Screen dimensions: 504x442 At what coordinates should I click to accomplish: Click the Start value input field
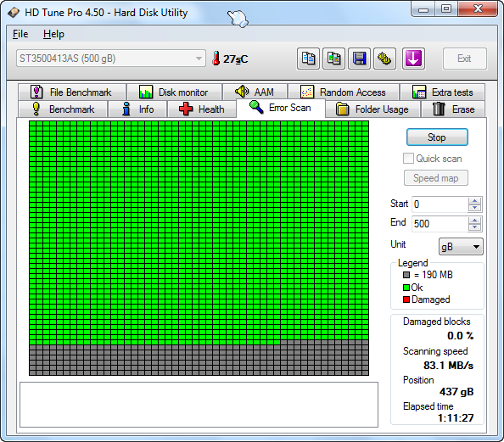440,204
